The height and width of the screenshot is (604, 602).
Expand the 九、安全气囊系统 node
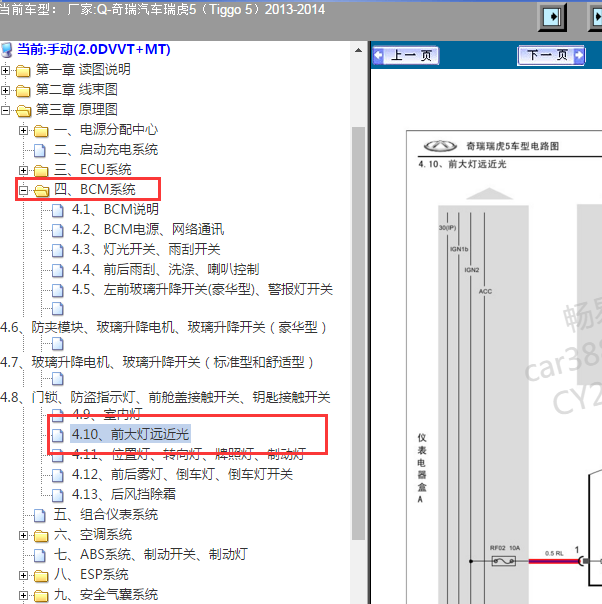[x=23, y=596]
